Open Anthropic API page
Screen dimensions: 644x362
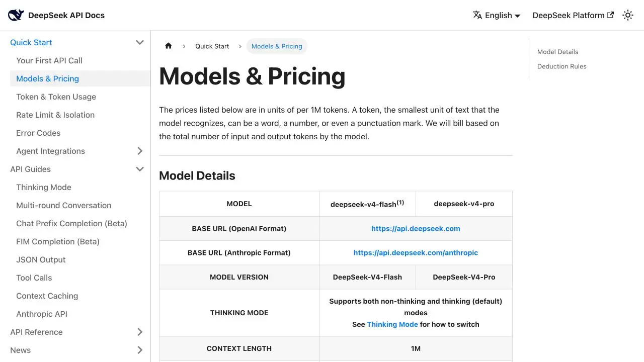pos(42,314)
